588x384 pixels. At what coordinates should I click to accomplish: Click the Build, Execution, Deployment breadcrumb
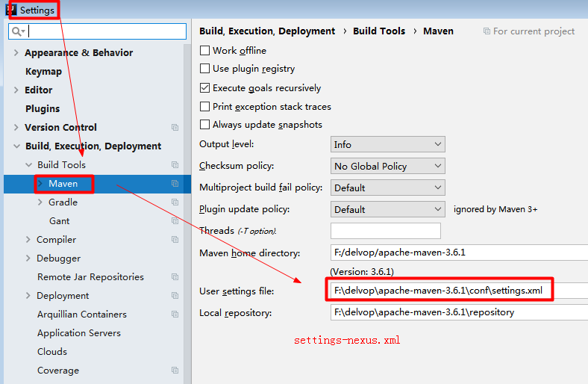click(267, 31)
